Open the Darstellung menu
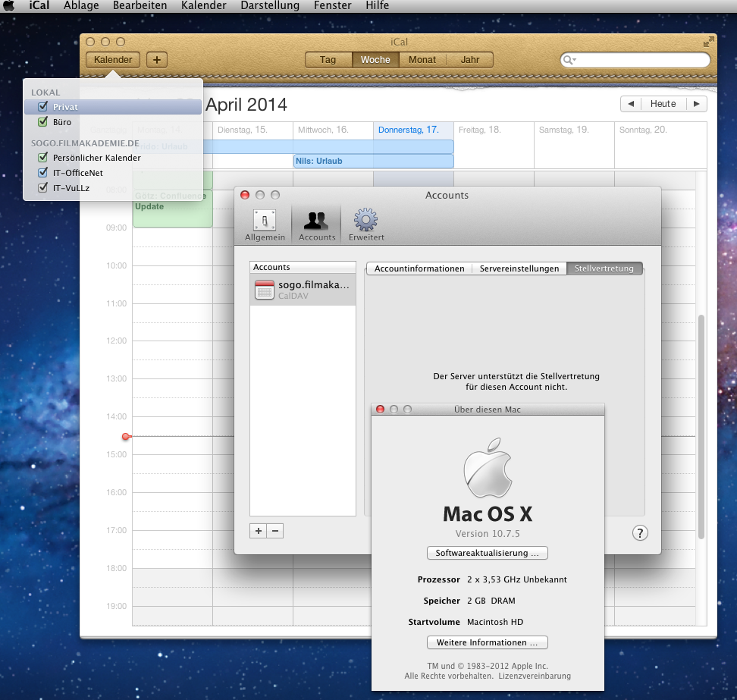The image size is (737, 700). [269, 6]
